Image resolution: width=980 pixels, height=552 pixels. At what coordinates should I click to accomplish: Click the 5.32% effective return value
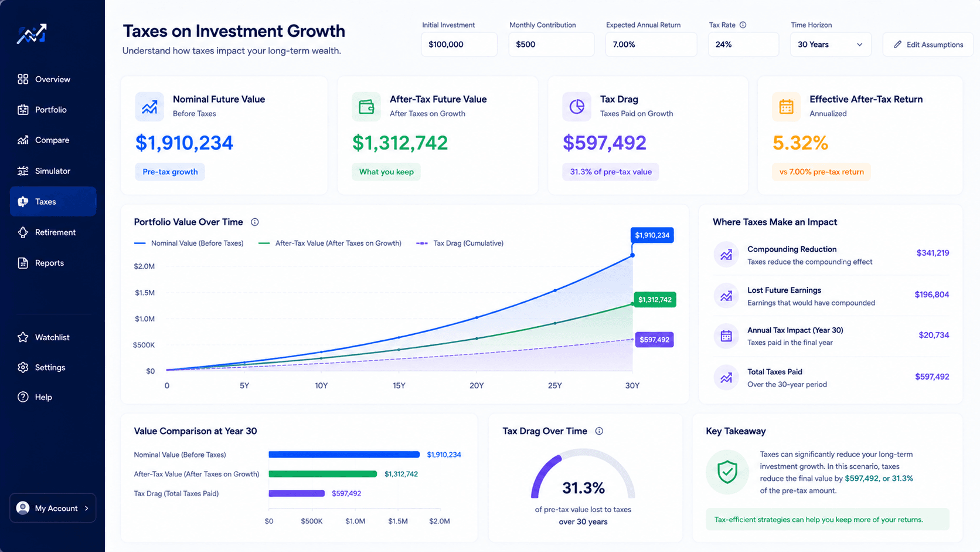point(800,143)
